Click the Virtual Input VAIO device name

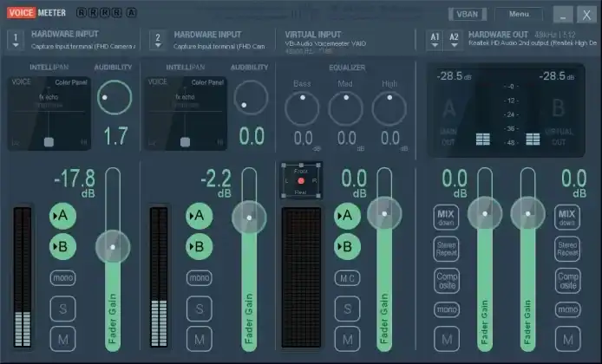click(325, 43)
